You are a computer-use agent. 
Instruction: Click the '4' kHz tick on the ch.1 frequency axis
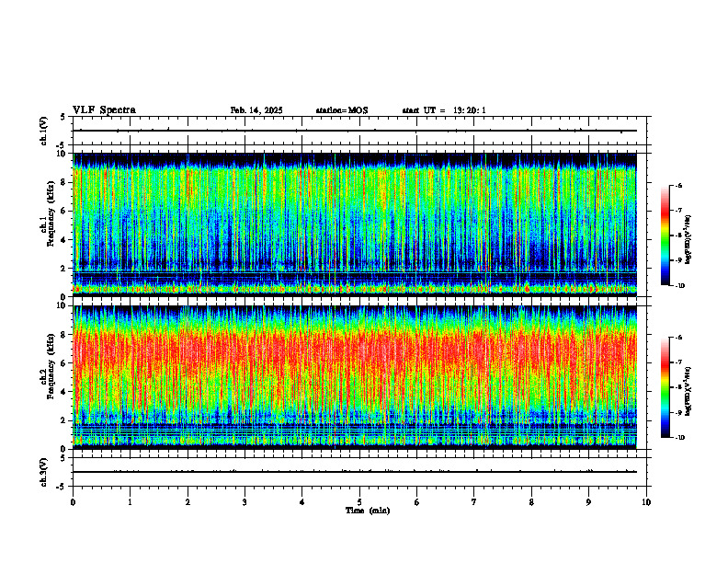click(63, 240)
